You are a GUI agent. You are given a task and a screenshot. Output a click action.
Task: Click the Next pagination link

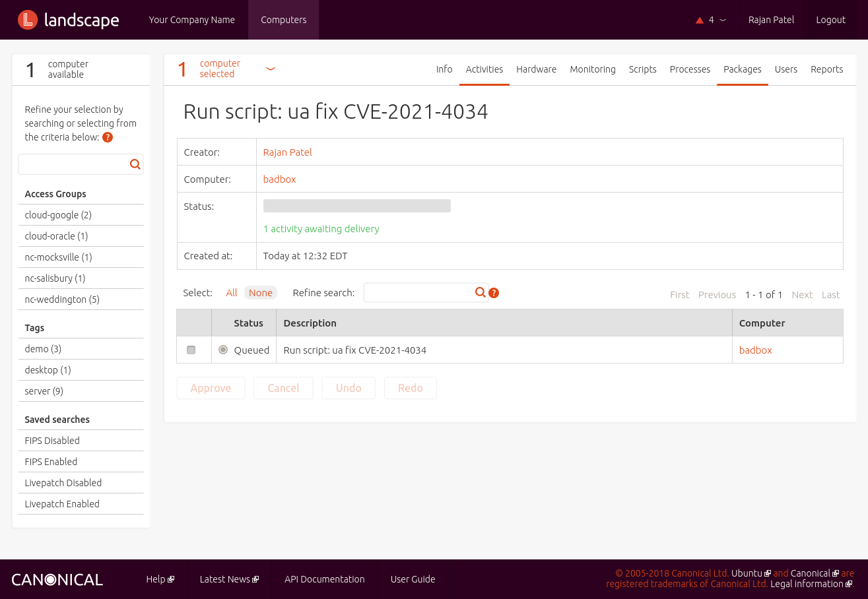point(802,295)
